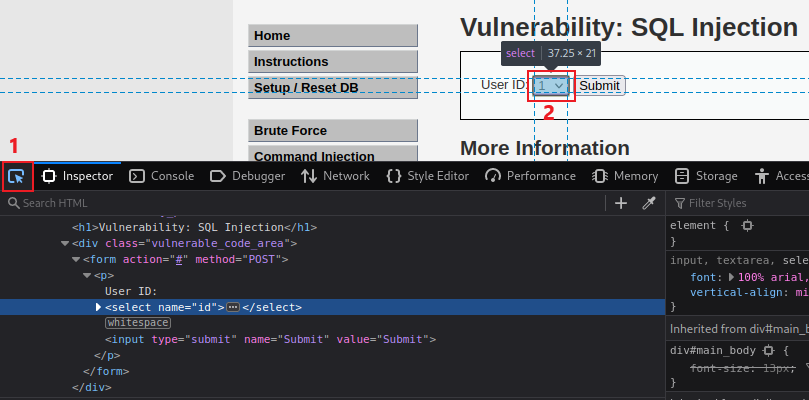Open the Brute Force menu link
This screenshot has width=809, height=400.
point(333,131)
